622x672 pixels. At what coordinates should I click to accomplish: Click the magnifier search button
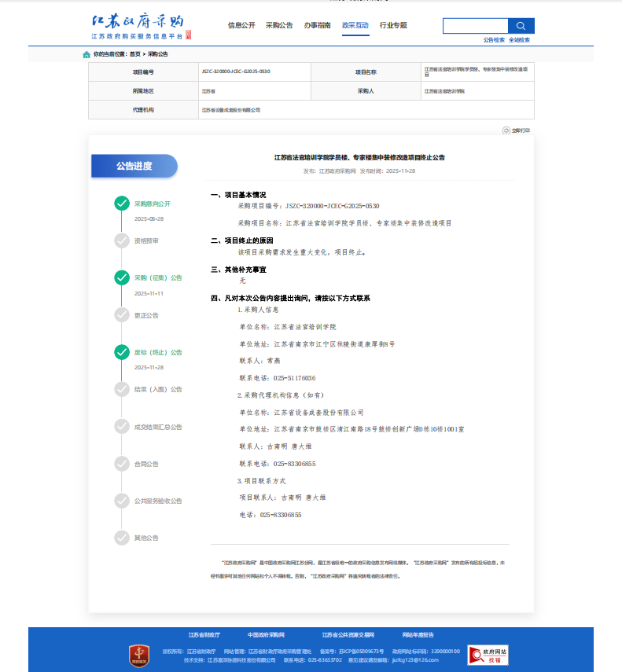(x=521, y=26)
